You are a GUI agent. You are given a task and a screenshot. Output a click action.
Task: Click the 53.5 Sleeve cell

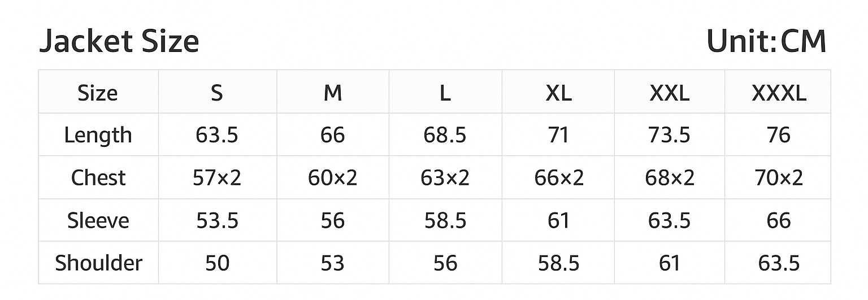(x=217, y=220)
